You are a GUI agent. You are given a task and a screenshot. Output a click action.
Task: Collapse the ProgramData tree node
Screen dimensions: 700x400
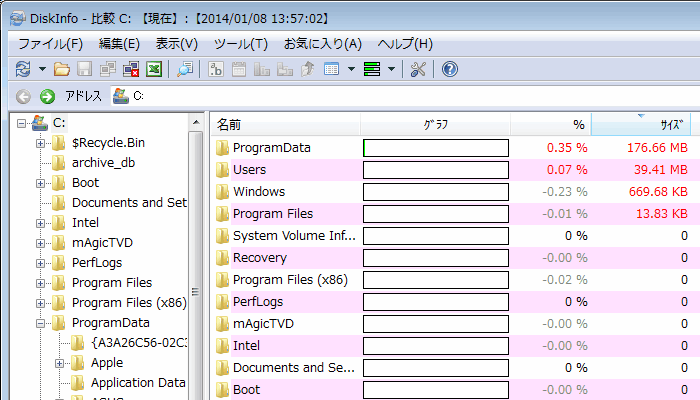point(41,323)
